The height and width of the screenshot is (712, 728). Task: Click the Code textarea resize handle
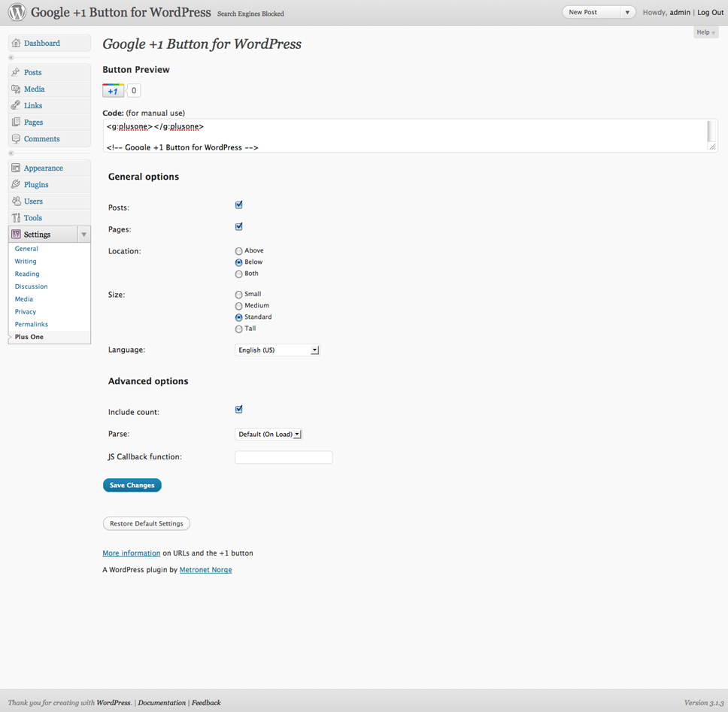[713, 147]
